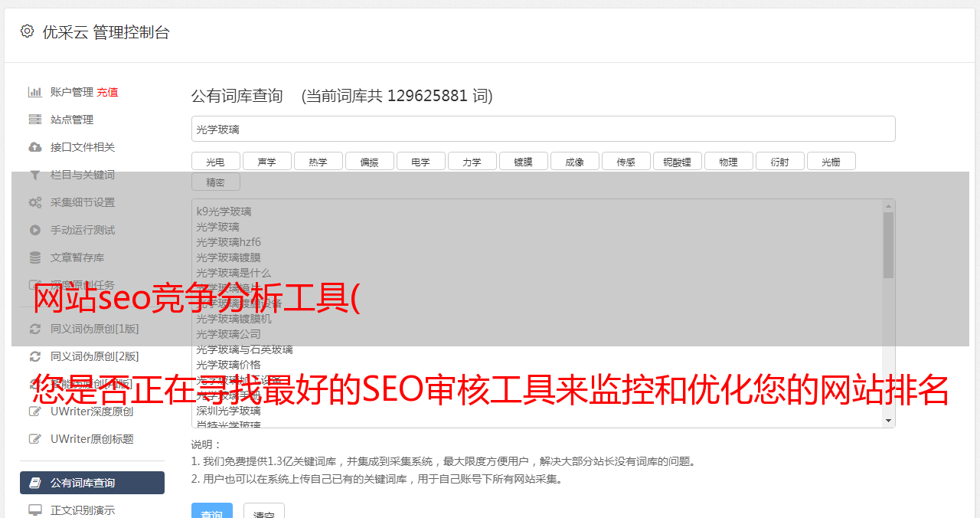Screen dimensions: 980x518
Task: Focus the keyword search field containing 光学玻璃
Action: (x=543, y=129)
